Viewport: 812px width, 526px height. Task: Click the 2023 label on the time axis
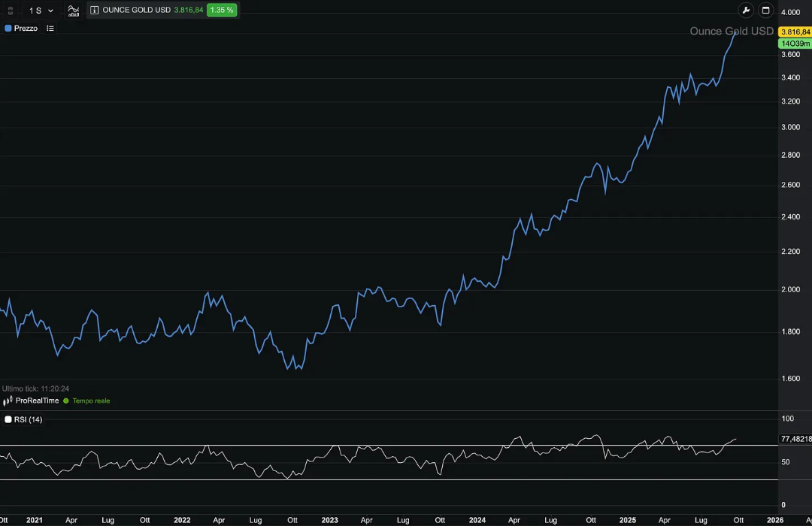[x=329, y=520]
